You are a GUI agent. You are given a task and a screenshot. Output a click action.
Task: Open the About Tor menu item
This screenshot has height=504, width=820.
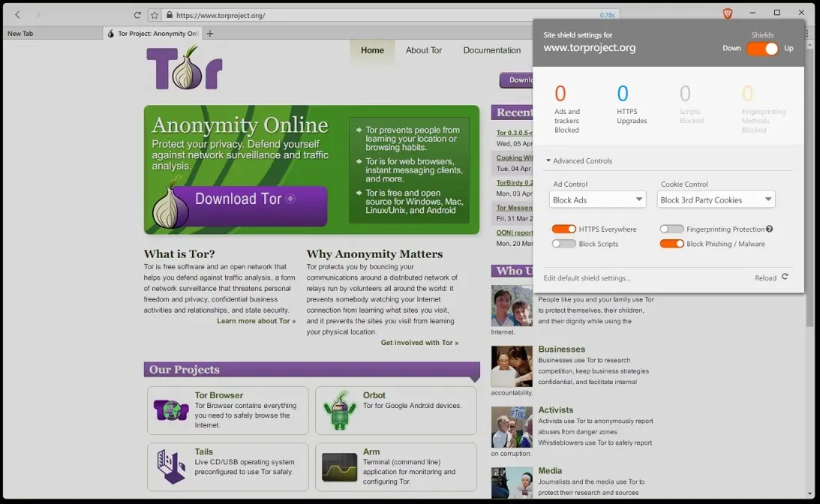[x=424, y=50]
